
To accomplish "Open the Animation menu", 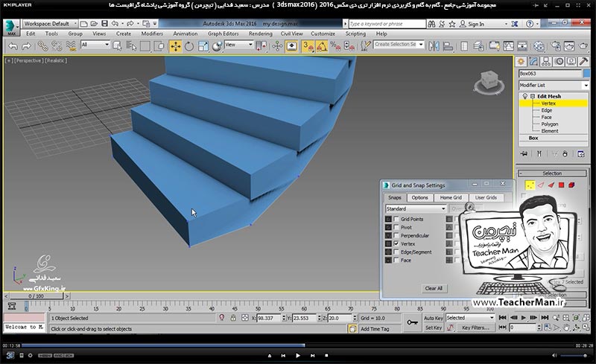I will point(185,33).
